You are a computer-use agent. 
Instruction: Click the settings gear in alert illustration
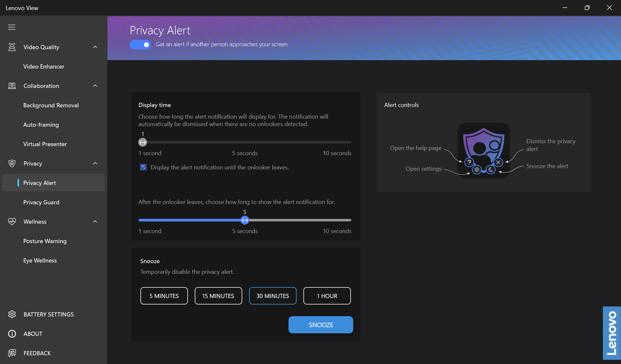(477, 169)
